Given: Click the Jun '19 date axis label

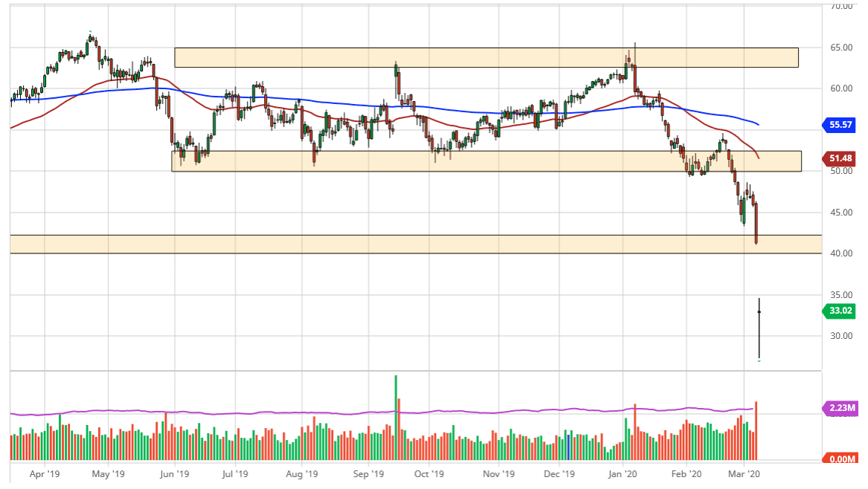Looking at the screenshot, I should [x=175, y=474].
